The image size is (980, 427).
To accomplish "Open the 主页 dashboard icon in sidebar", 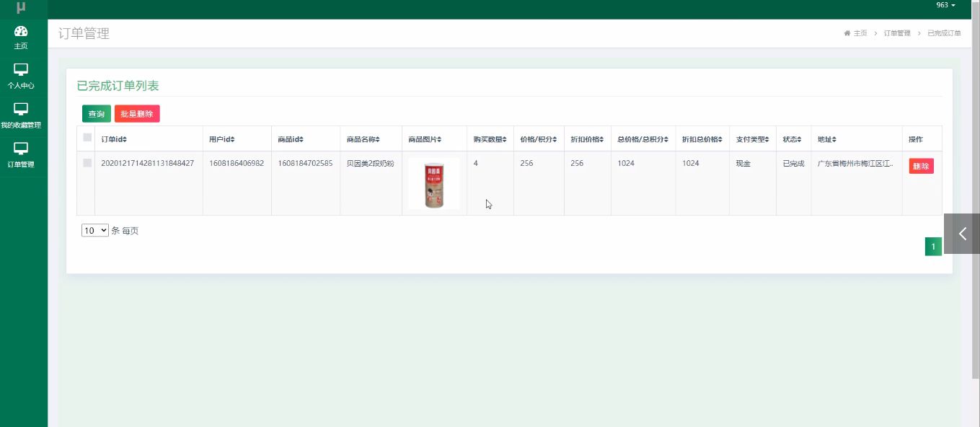I will pyautogui.click(x=21, y=31).
